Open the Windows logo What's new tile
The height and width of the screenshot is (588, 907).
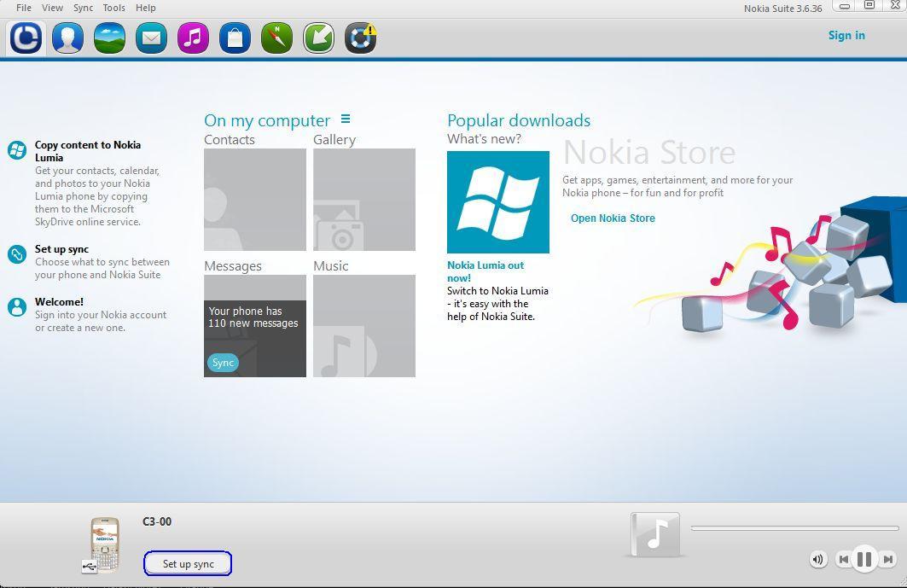tap(498, 202)
